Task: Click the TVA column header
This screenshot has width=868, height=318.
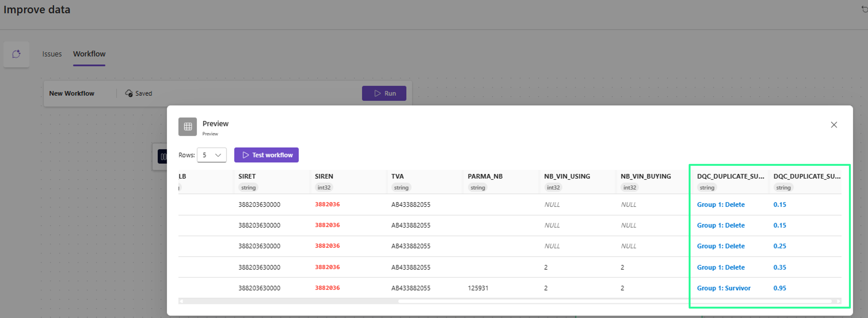Action: [x=397, y=176]
